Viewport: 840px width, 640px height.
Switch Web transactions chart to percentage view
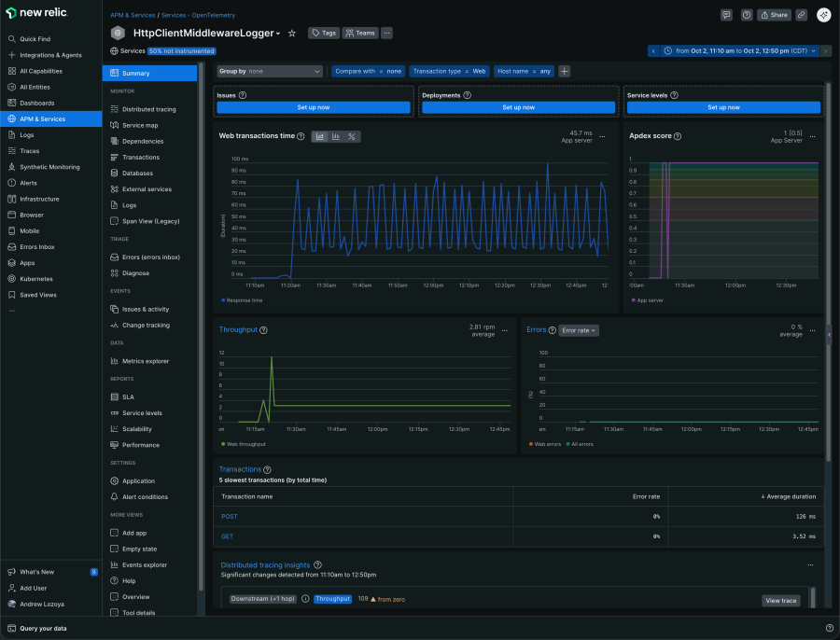352,136
